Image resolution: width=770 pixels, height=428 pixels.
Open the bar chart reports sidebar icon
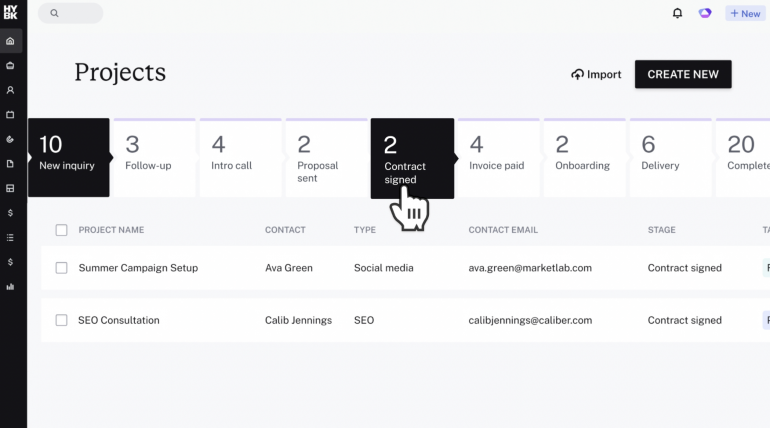click(x=10, y=287)
